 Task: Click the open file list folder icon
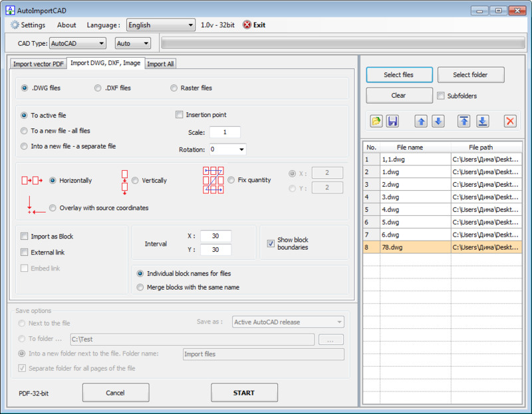[376, 121]
